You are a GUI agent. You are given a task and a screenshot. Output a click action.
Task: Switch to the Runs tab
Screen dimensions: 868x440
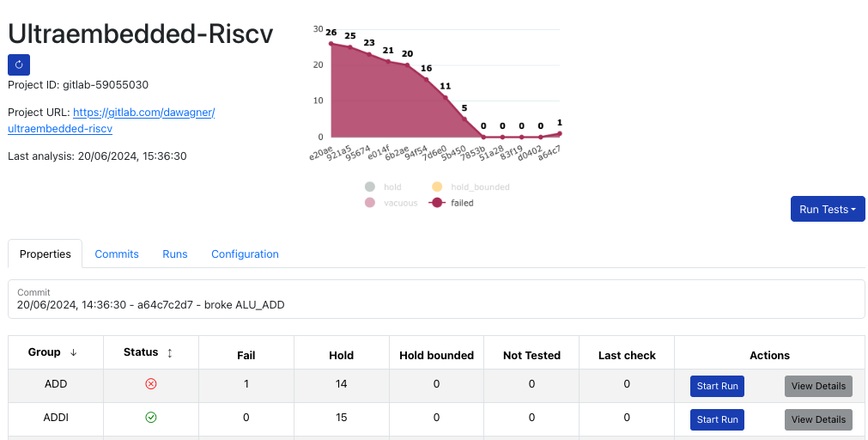click(175, 254)
